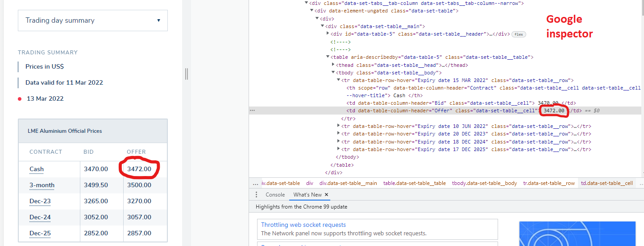Open the drawer three-dot menu

(256, 195)
